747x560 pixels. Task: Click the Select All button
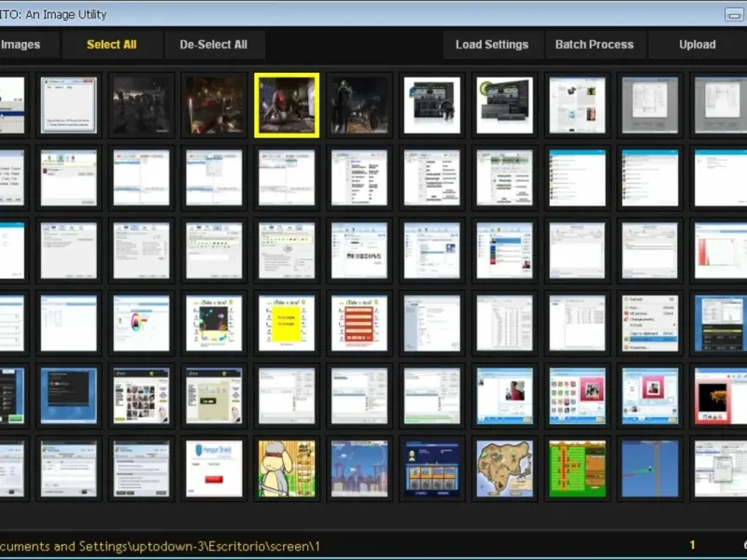pyautogui.click(x=111, y=44)
